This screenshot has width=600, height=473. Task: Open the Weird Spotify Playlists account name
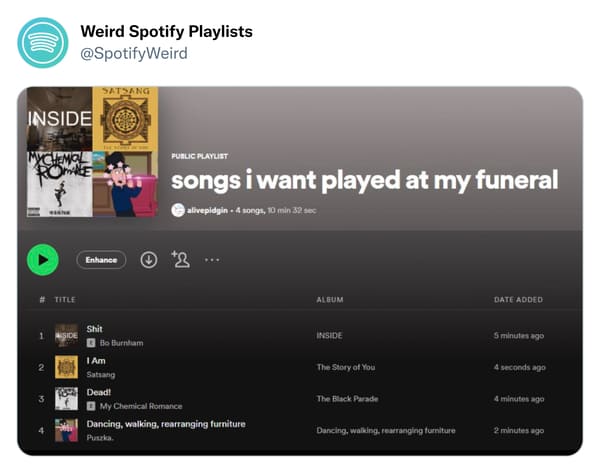tap(166, 31)
